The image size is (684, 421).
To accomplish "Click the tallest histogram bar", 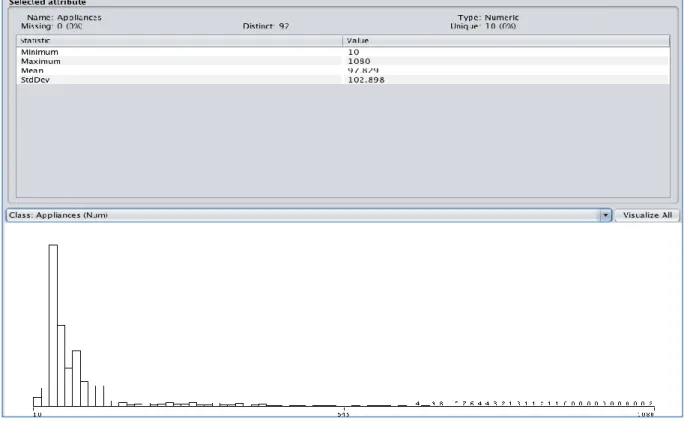I will pyautogui.click(x=53, y=325).
